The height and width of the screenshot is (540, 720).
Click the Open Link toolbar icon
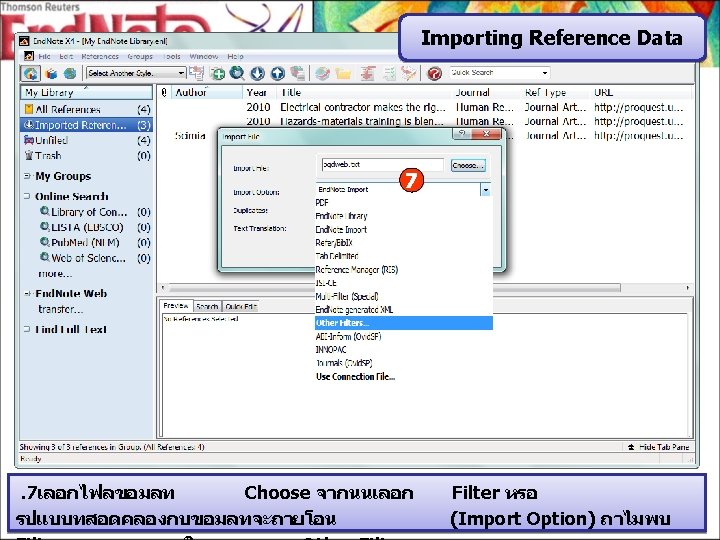click(x=322, y=73)
